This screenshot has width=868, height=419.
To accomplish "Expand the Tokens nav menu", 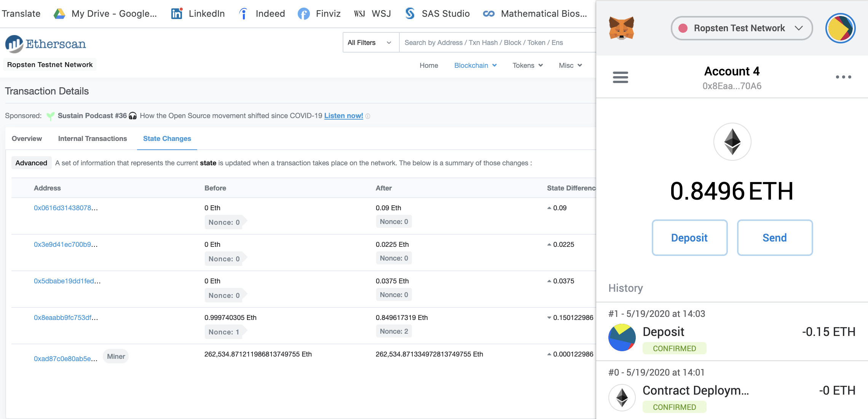I will pos(527,66).
